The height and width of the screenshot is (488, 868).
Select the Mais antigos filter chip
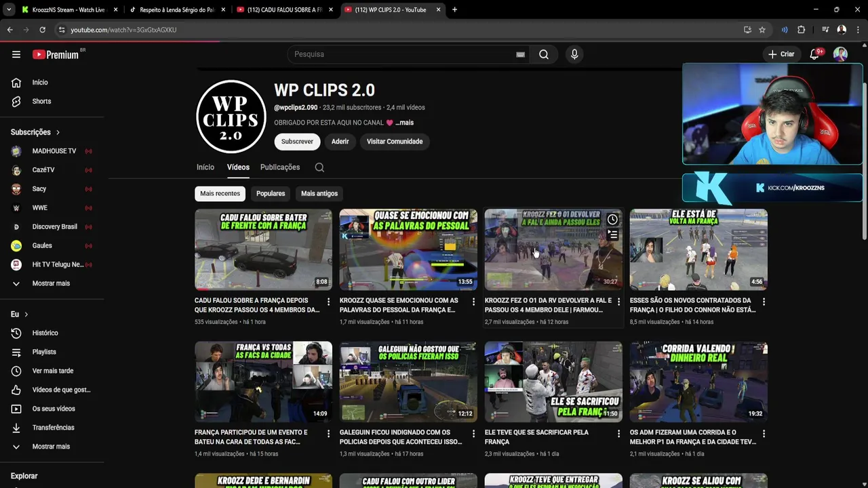[x=319, y=193]
